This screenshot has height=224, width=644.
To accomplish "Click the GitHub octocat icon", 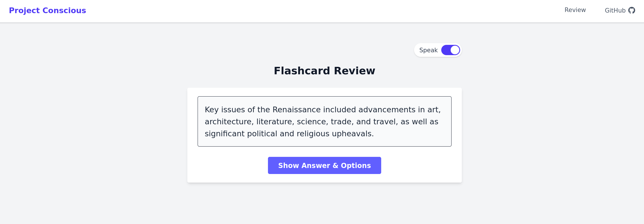I will point(632,10).
